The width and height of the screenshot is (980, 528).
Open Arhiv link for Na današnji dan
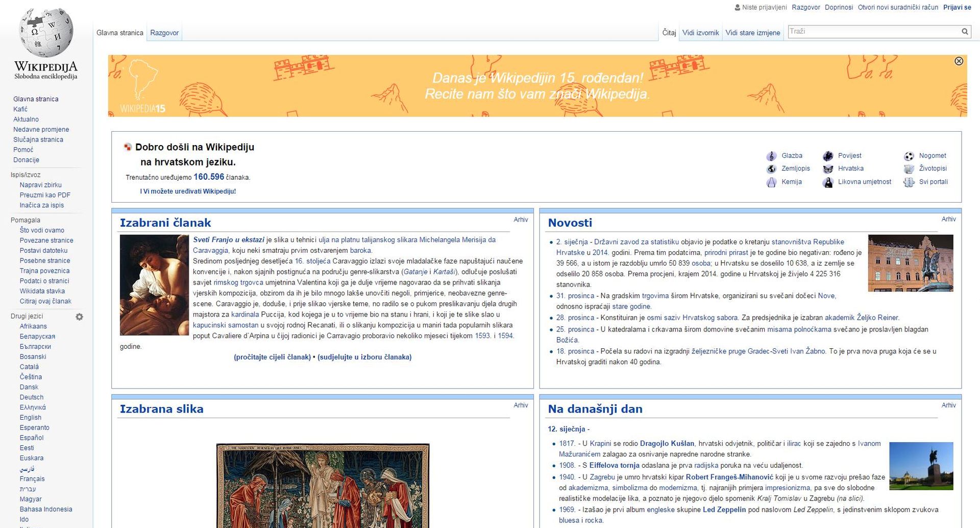948,405
